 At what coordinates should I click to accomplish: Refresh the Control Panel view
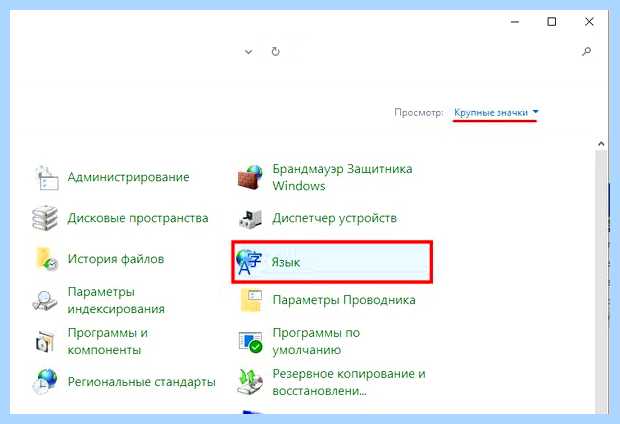(x=276, y=51)
